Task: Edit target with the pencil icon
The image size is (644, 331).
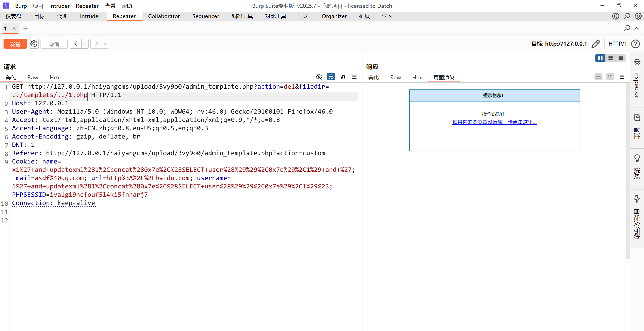Action: click(x=595, y=44)
